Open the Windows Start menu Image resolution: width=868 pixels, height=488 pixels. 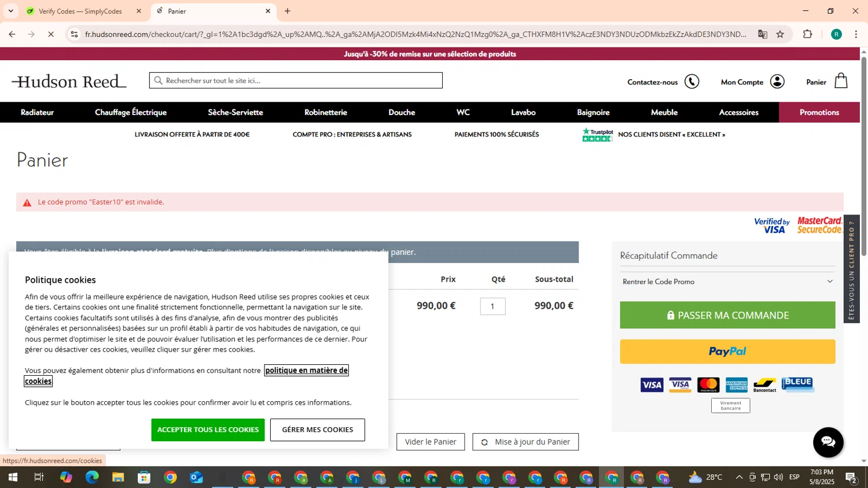pos(12,477)
